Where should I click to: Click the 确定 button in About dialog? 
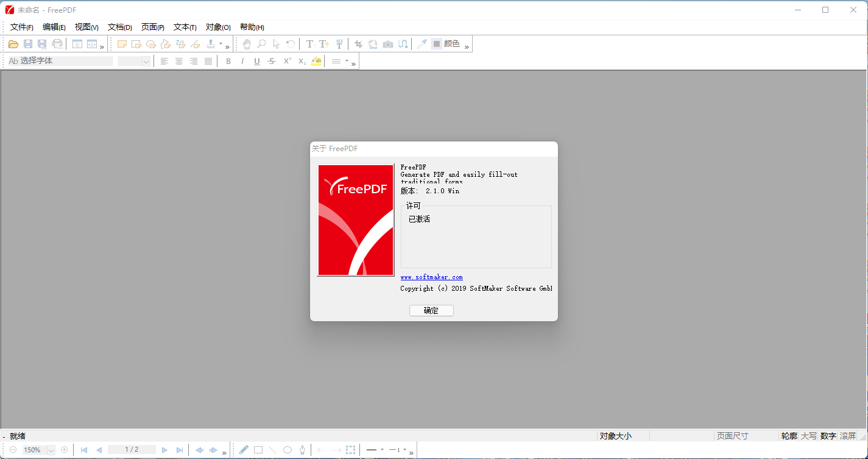(x=431, y=311)
